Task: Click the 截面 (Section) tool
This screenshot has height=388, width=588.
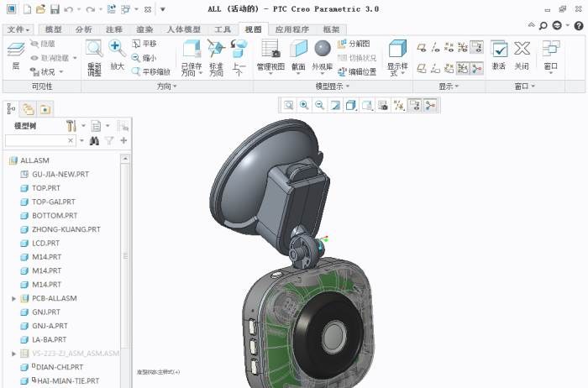Action: [x=298, y=57]
